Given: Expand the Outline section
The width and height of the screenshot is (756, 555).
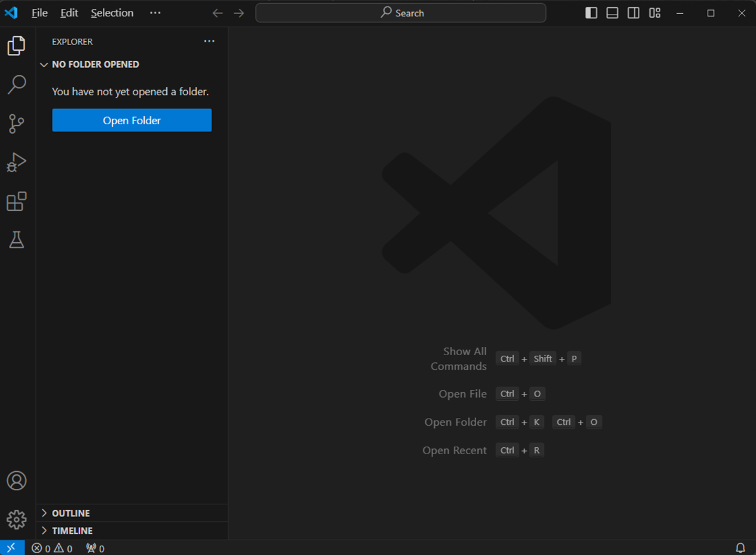Looking at the screenshot, I should 131,513.
